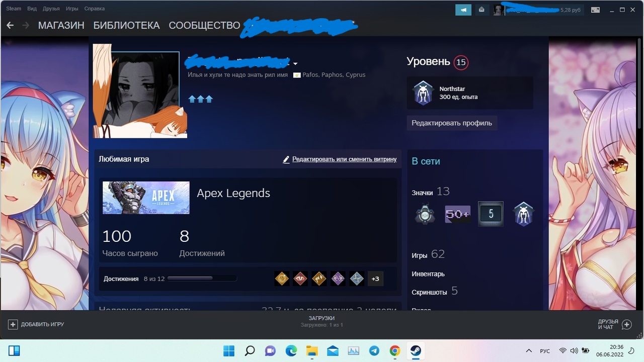Open the Apex Legends banner image
644x362 pixels.
146,198
